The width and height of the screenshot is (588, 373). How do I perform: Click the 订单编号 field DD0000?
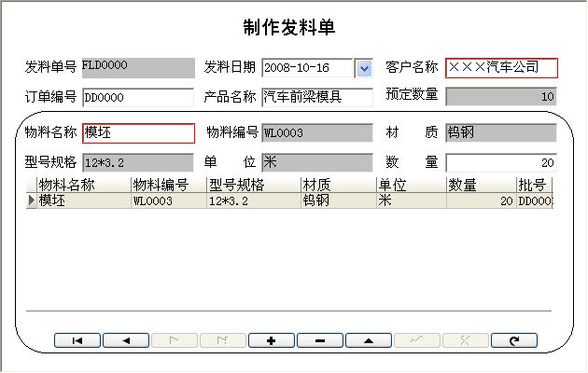click(138, 97)
